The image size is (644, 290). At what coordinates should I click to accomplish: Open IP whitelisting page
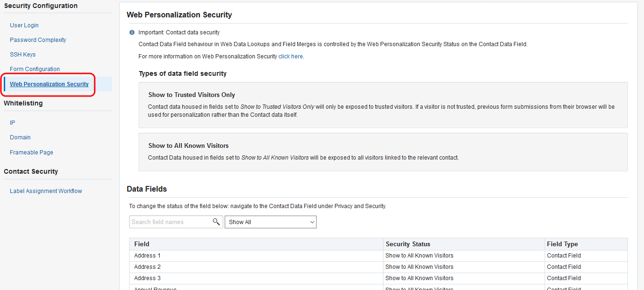pos(13,123)
